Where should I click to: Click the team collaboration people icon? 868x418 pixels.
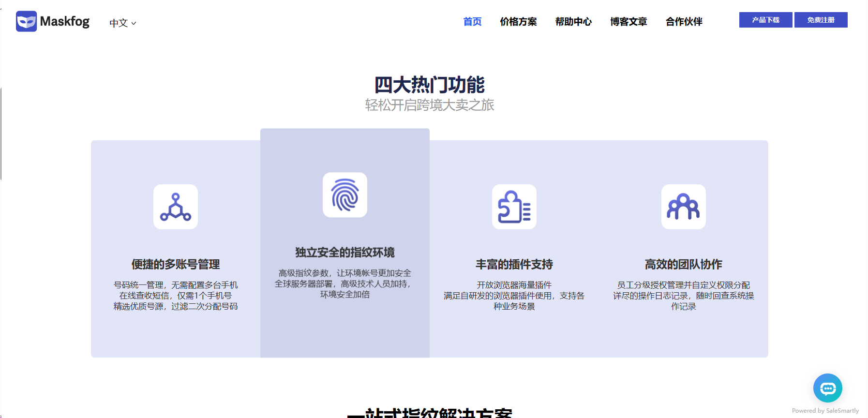pos(684,207)
